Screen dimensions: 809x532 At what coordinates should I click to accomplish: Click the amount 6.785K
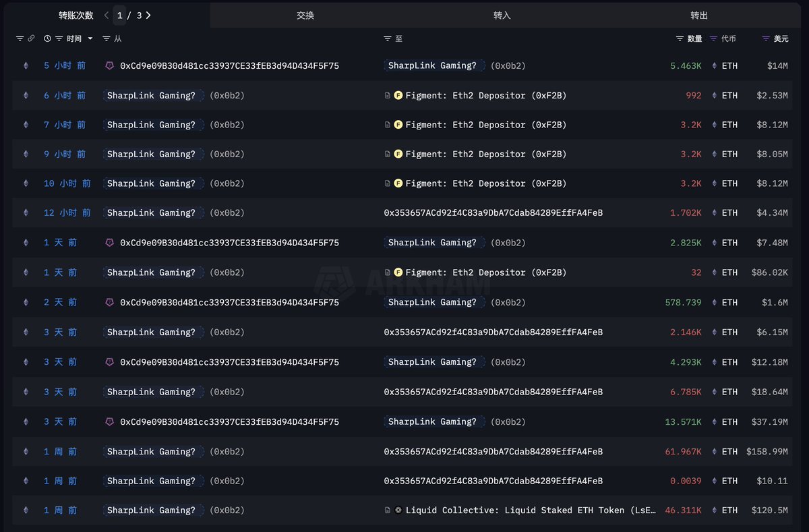click(686, 392)
